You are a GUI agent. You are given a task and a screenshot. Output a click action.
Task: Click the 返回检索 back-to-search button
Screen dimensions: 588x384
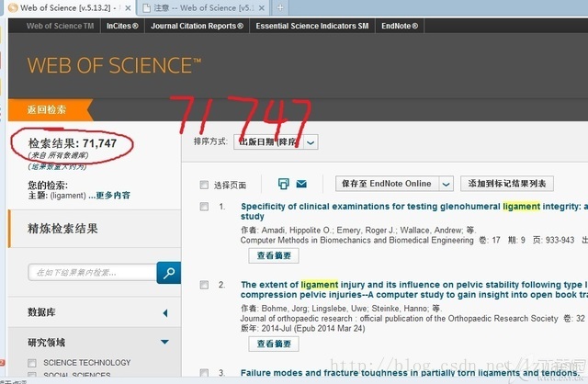coord(51,110)
